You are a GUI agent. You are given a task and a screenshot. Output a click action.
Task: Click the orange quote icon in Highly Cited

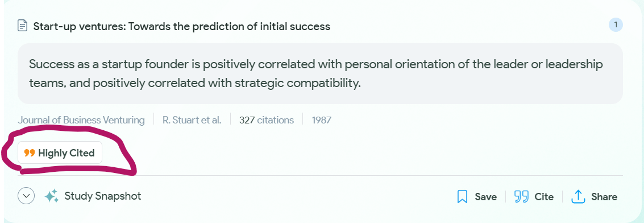(x=30, y=153)
